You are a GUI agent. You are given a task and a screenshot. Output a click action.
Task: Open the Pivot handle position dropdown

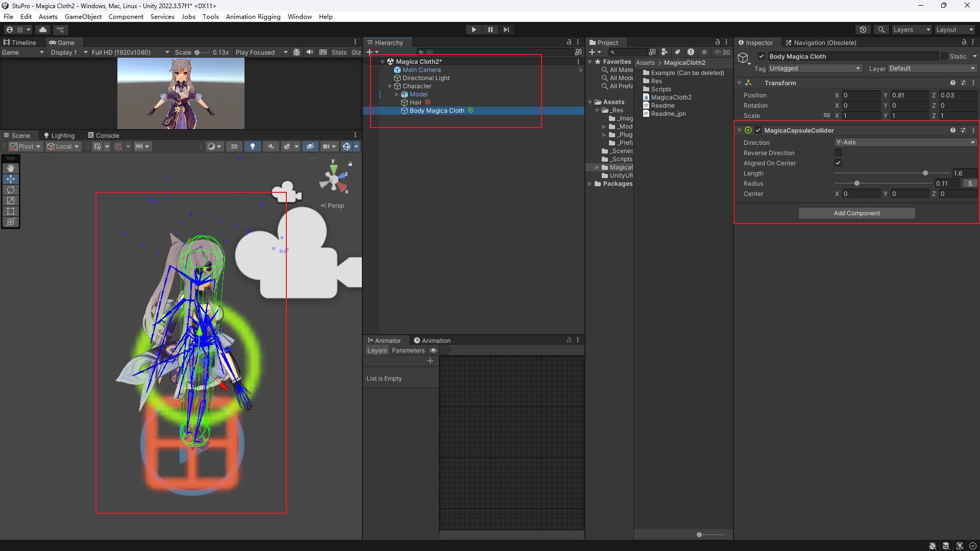(25, 146)
